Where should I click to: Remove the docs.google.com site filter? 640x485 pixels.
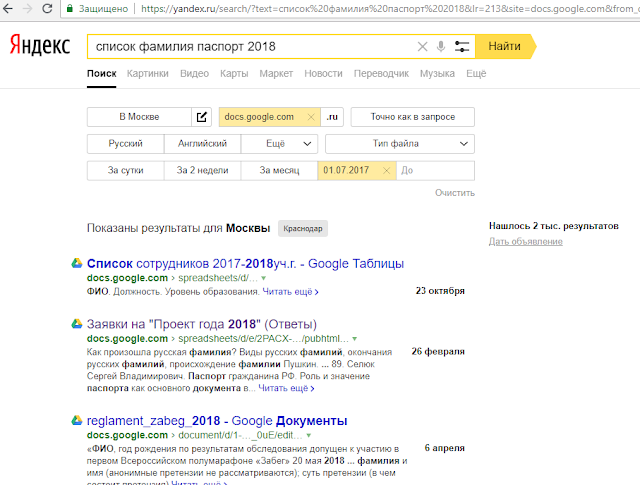click(x=311, y=117)
